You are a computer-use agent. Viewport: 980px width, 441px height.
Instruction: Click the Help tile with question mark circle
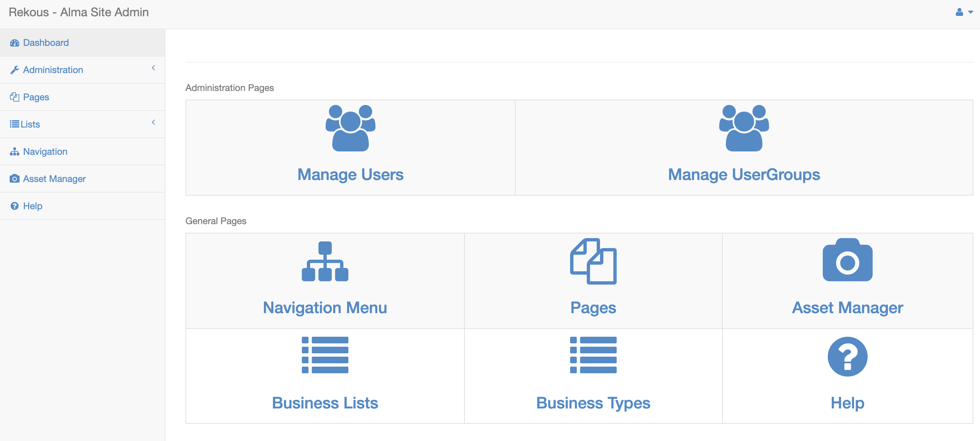[847, 376]
